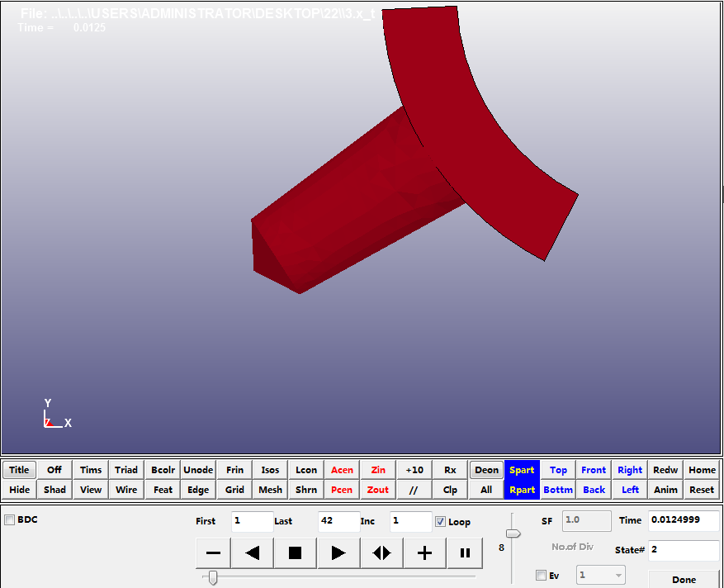The width and height of the screenshot is (724, 588).
Task: Click the Lcon toolbar button
Action: pos(306,470)
